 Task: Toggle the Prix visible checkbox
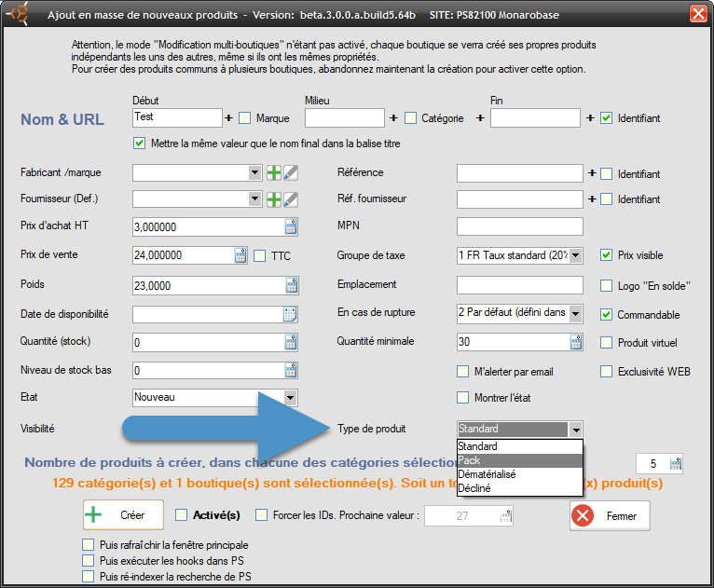tap(606, 254)
